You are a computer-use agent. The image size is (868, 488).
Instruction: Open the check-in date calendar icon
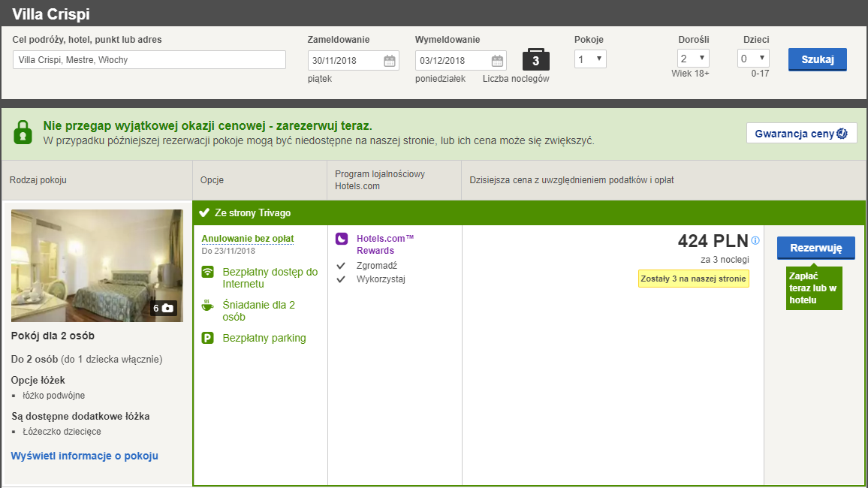tap(390, 60)
